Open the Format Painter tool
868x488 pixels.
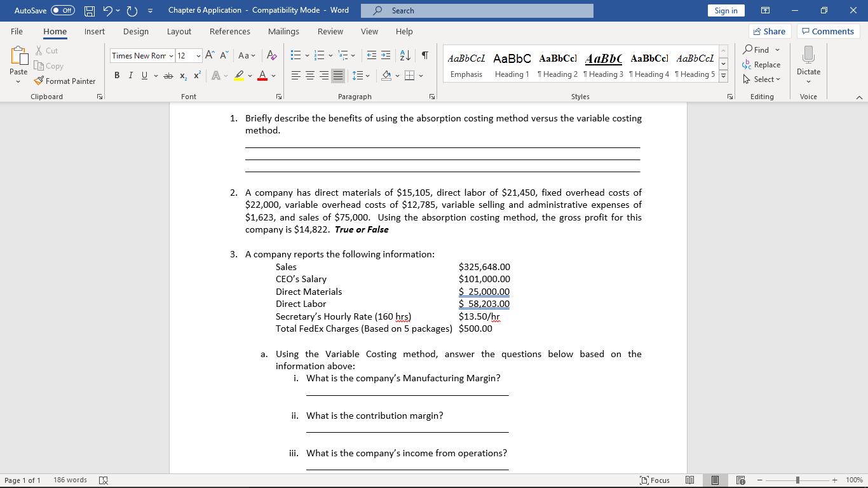click(65, 81)
